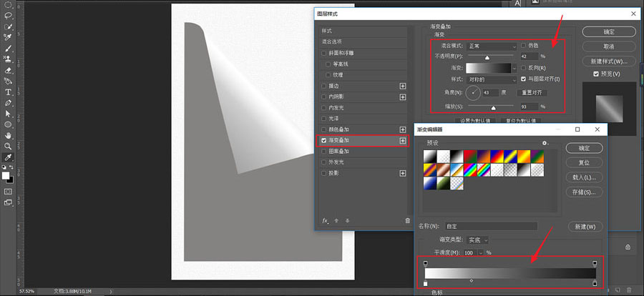This screenshot has width=644, height=296.
Task: Select the Brush tool
Action: (8, 49)
